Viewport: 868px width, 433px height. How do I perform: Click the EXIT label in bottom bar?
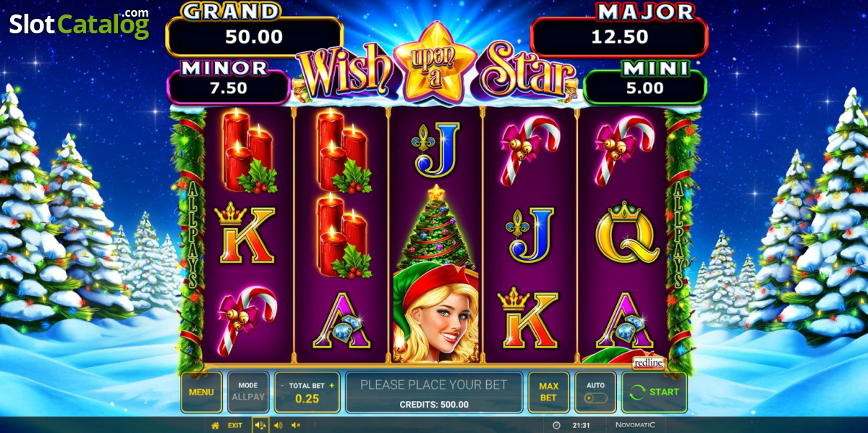(235, 426)
